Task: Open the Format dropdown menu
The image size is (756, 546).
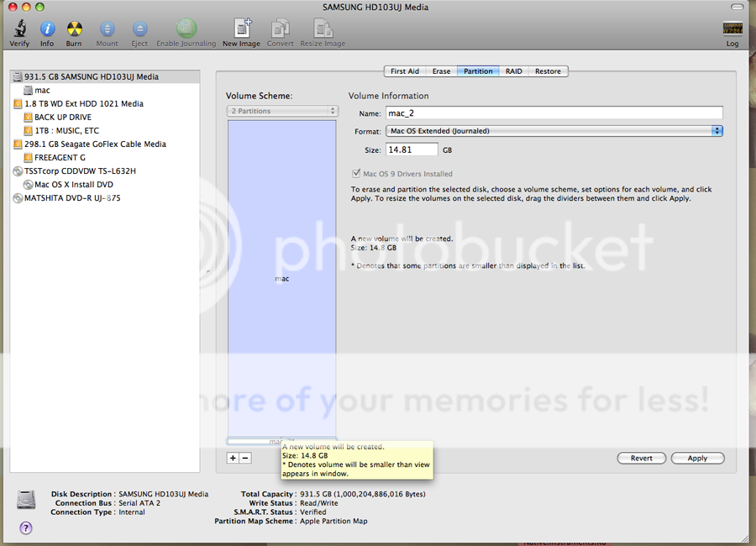Action: (554, 131)
